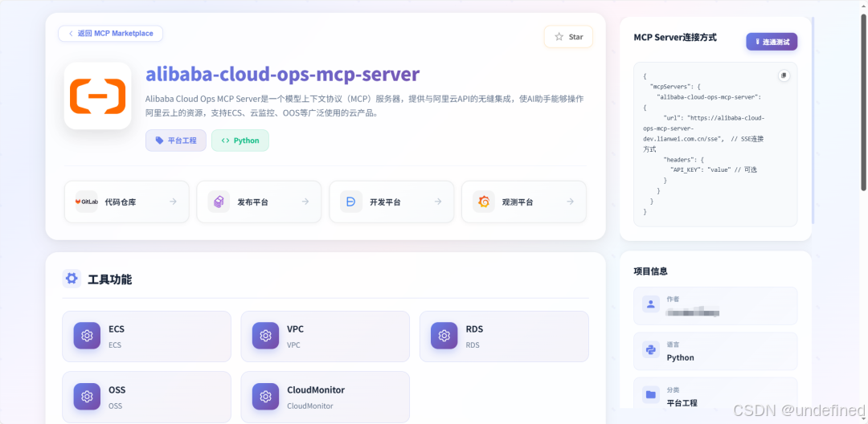Click the 平台工程 value under 分类
Screen dimensions: 868x424
(x=682, y=403)
